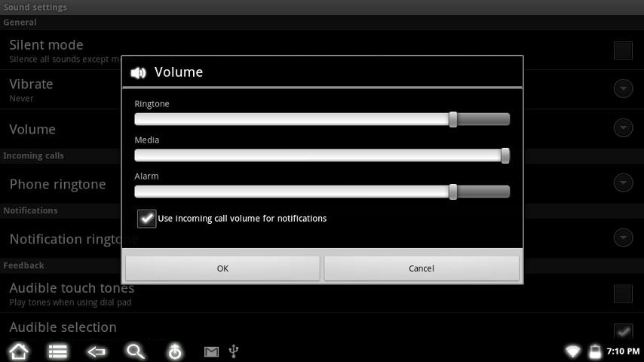
Task: Click the Incoming calls section header
Action: [x=34, y=155]
